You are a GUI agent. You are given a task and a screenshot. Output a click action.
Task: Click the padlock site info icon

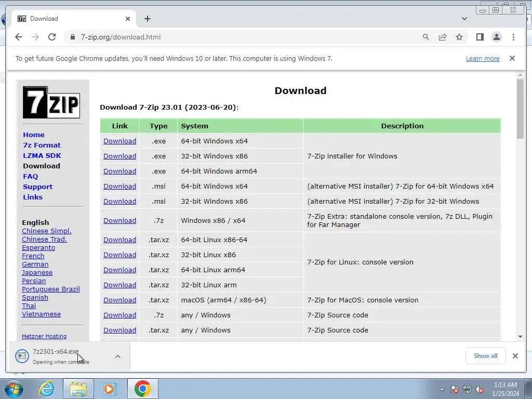click(72, 37)
